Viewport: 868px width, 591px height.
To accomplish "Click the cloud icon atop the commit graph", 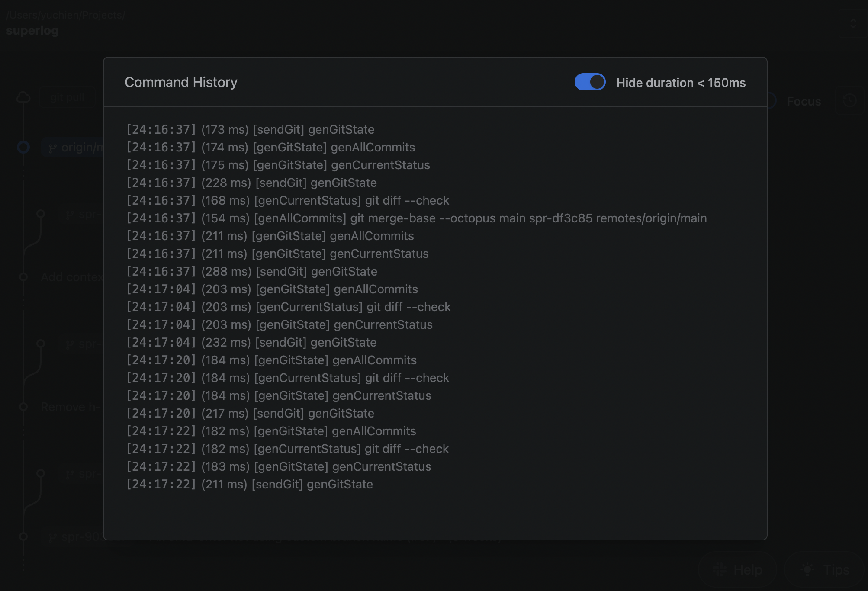I will (x=23, y=96).
